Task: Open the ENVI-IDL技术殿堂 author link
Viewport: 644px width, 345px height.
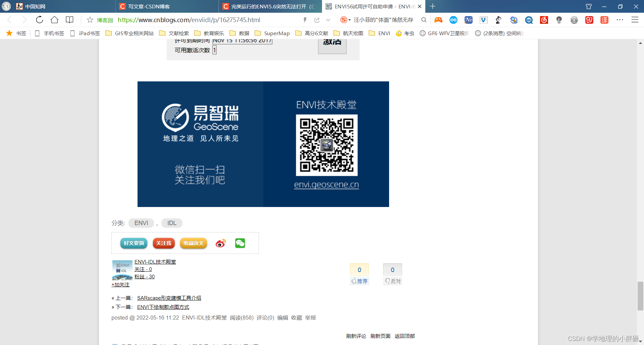Action: tap(155, 262)
